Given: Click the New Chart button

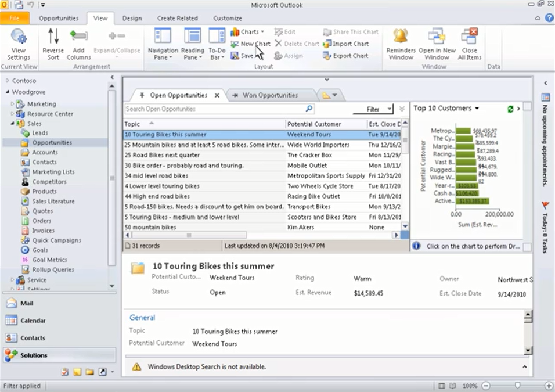Looking at the screenshot, I should [251, 44].
